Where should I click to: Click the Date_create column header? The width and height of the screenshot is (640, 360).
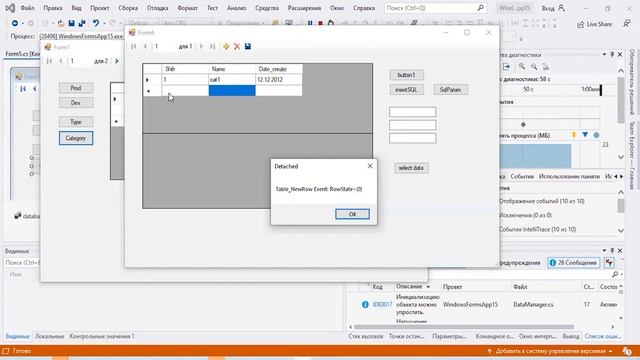[279, 69]
